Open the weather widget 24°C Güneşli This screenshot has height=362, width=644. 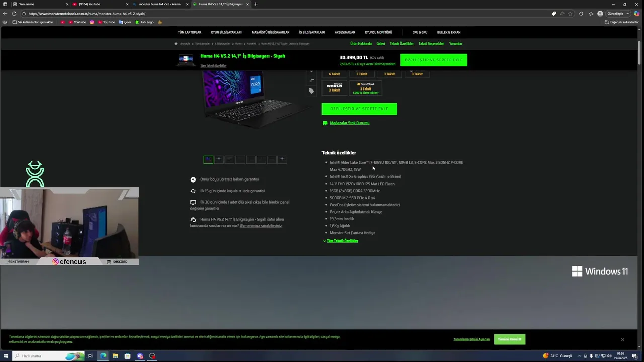[557, 356]
